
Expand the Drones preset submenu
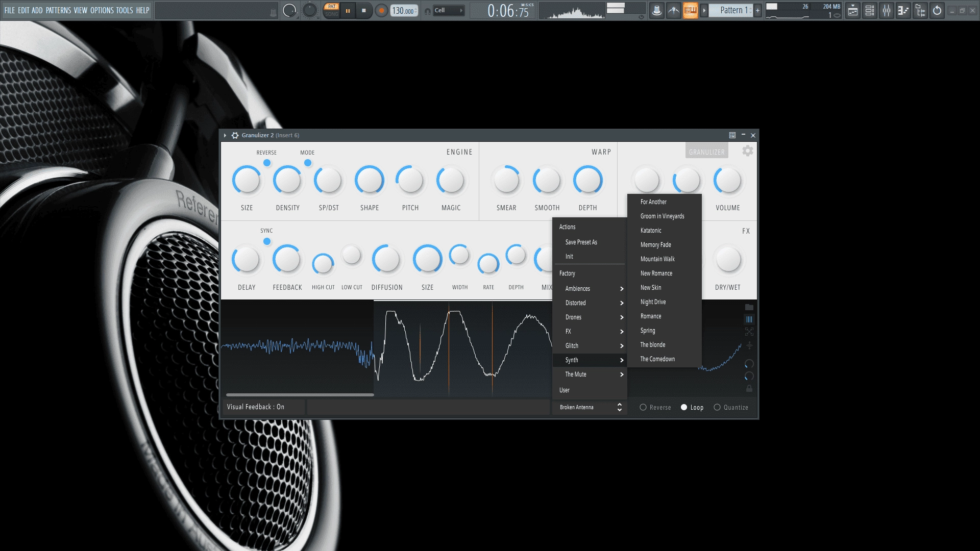590,317
